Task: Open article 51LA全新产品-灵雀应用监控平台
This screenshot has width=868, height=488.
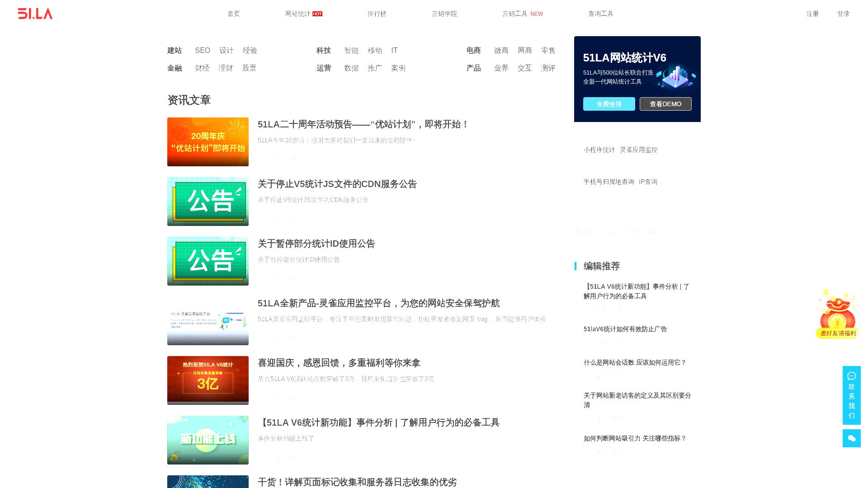Action: 378,303
